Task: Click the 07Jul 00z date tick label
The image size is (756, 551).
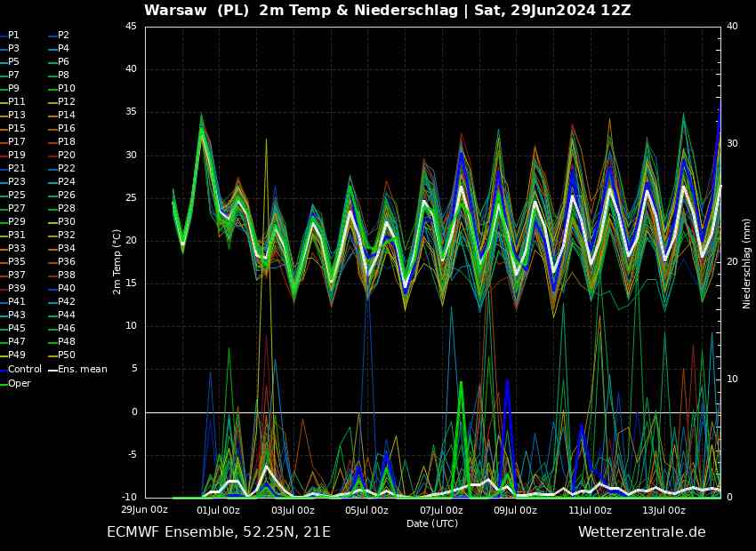Action: coord(441,510)
